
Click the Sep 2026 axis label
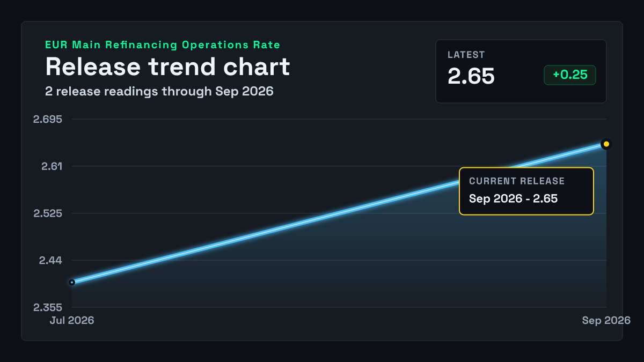click(x=606, y=321)
